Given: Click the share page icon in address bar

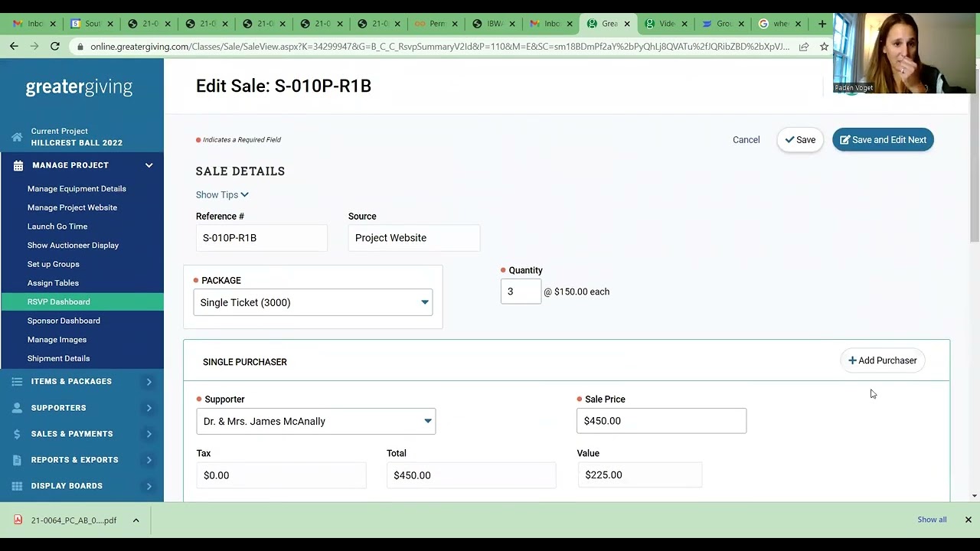Looking at the screenshot, I should (x=804, y=47).
